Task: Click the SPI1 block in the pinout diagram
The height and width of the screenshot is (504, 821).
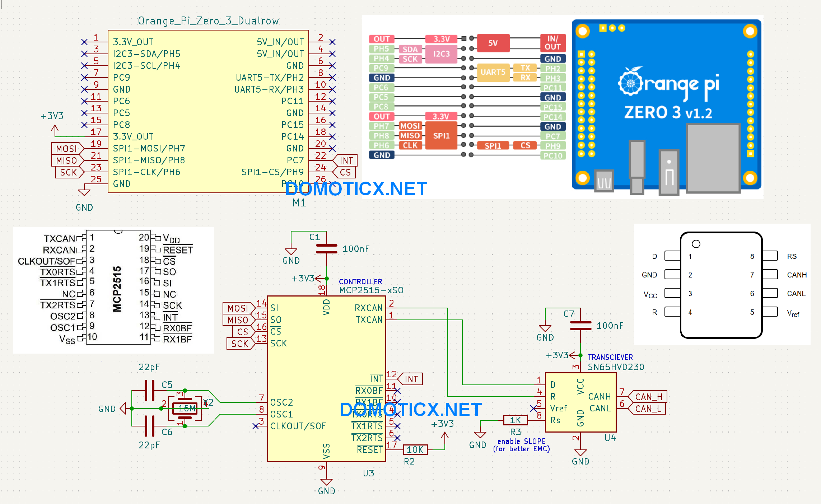Action: tap(441, 135)
